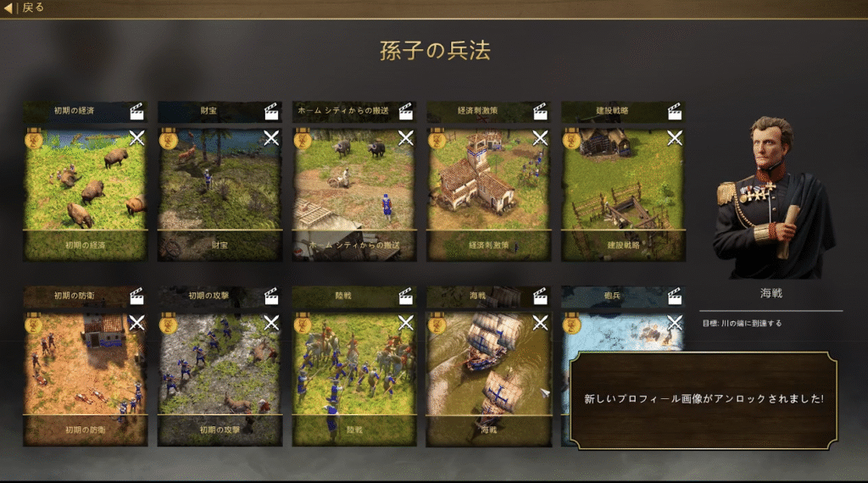Click the gold medal on 初期の防衛 card
The height and width of the screenshot is (483, 868).
(x=34, y=324)
